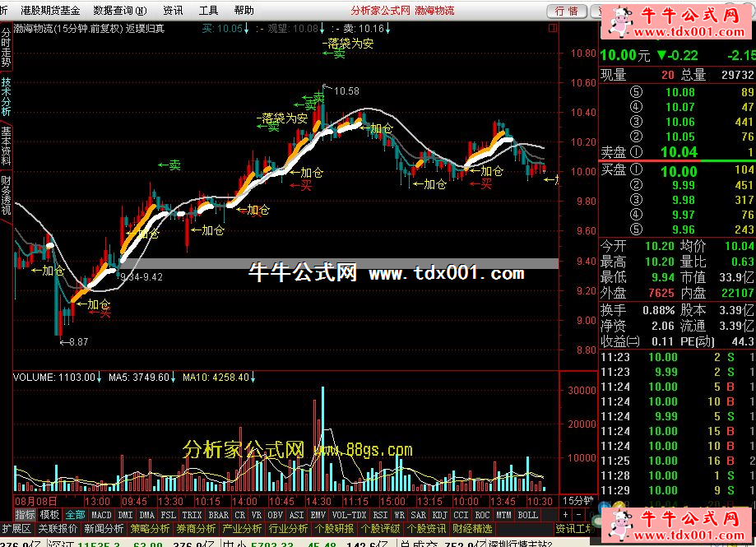Open the 财经精选 tab
Screen dimensions: 756x547
pos(472,529)
